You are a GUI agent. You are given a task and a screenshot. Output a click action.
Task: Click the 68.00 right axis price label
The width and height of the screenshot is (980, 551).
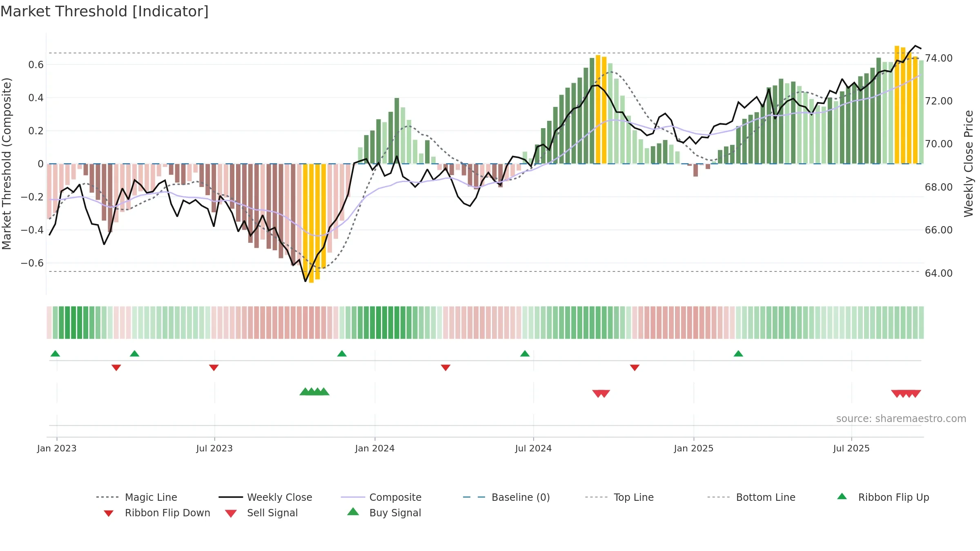939,187
